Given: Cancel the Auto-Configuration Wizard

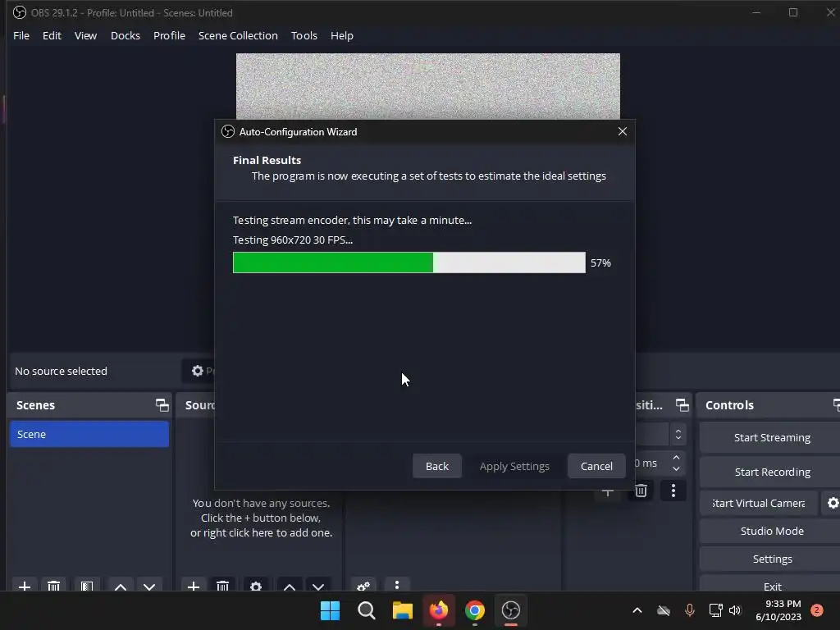Looking at the screenshot, I should 596,466.
